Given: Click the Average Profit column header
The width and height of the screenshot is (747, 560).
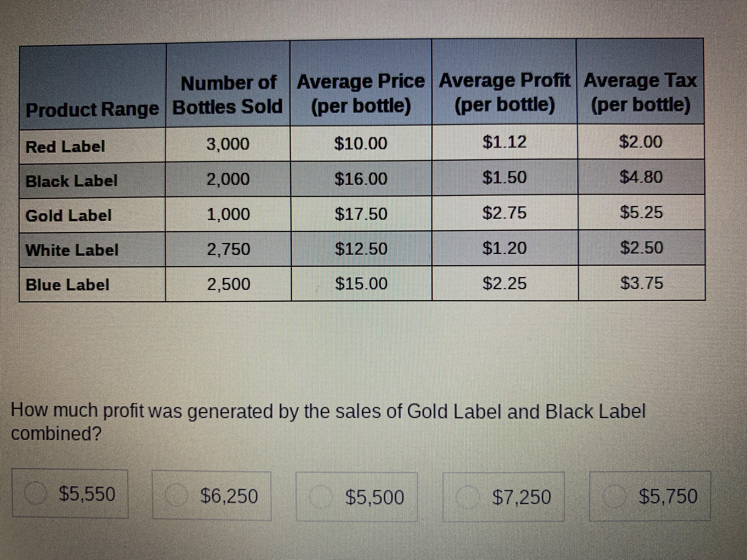Looking at the screenshot, I should click(504, 93).
